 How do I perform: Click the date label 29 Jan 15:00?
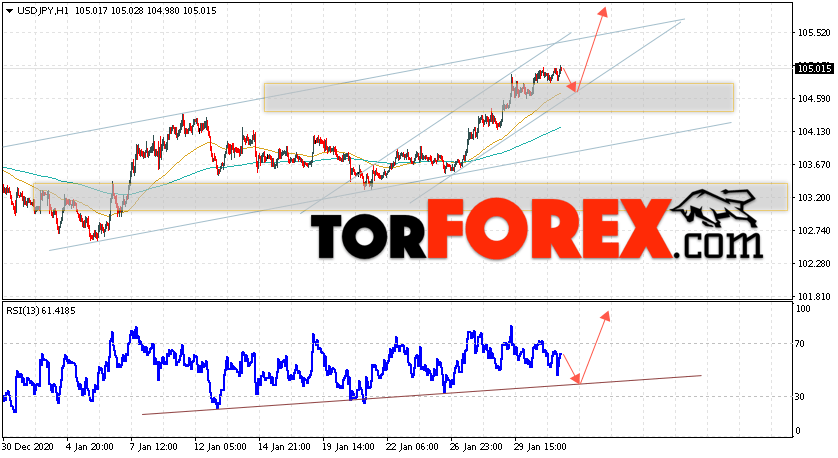540,447
